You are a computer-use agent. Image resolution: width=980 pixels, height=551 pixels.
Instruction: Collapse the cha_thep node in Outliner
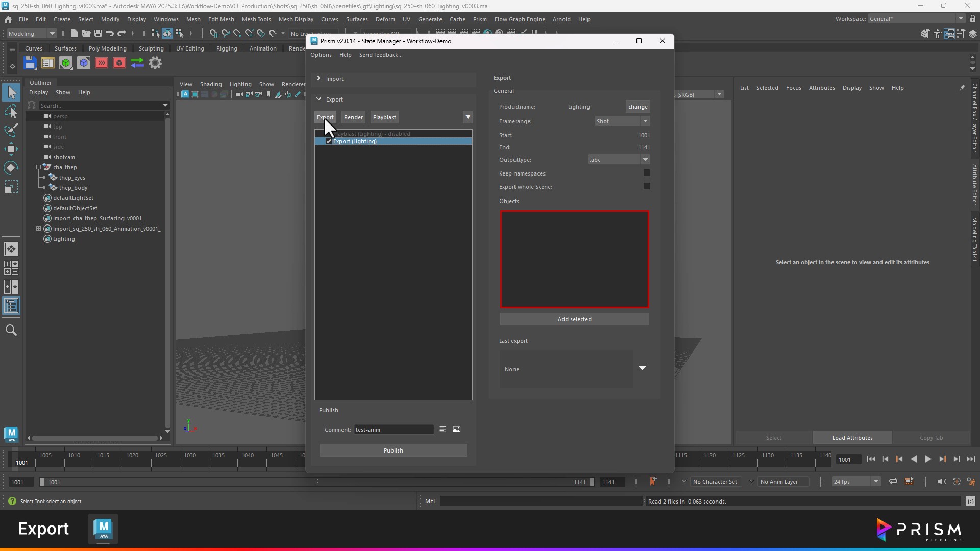[38, 167]
